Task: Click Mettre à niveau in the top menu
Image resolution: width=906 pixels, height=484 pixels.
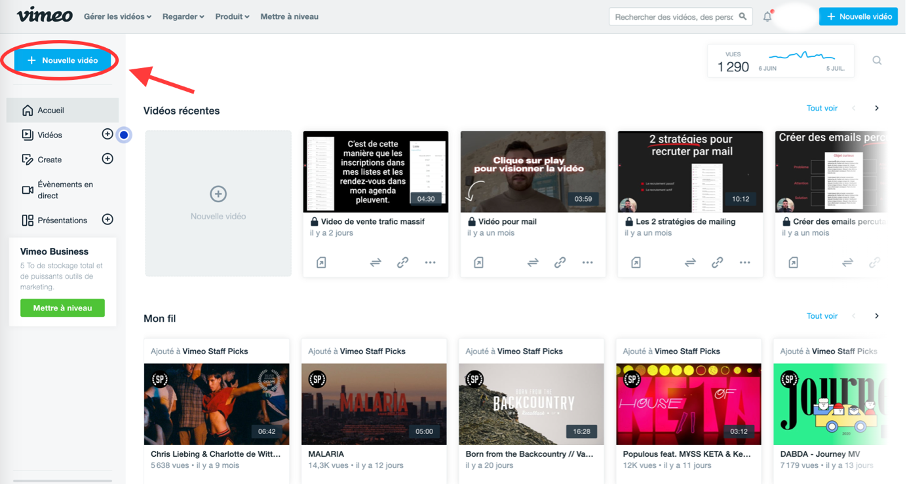Action: tap(289, 17)
